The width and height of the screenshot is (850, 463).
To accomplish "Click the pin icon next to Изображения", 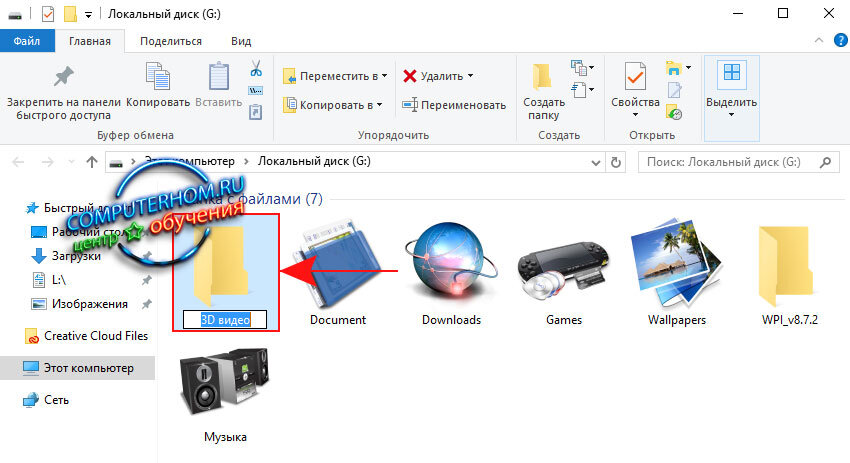I will tap(146, 304).
